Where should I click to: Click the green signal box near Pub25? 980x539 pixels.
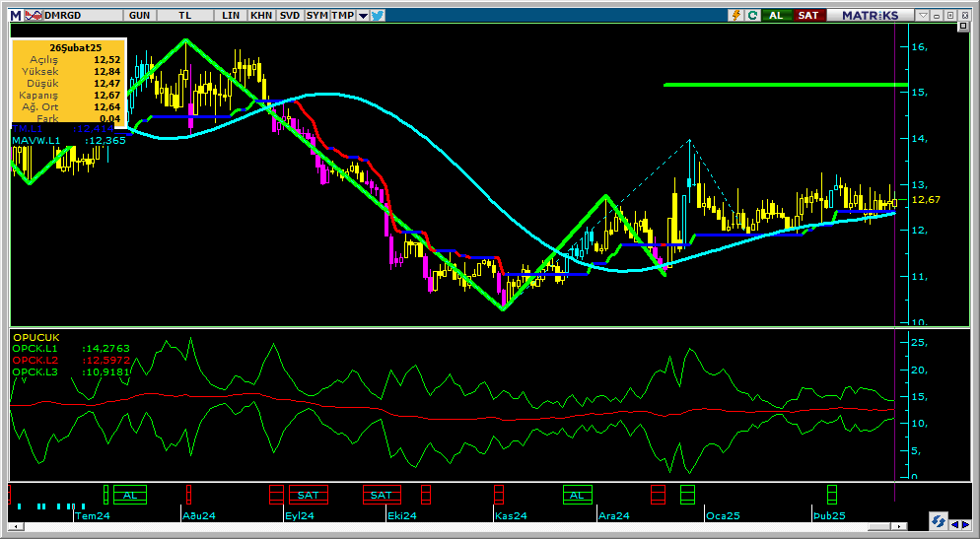[832, 495]
